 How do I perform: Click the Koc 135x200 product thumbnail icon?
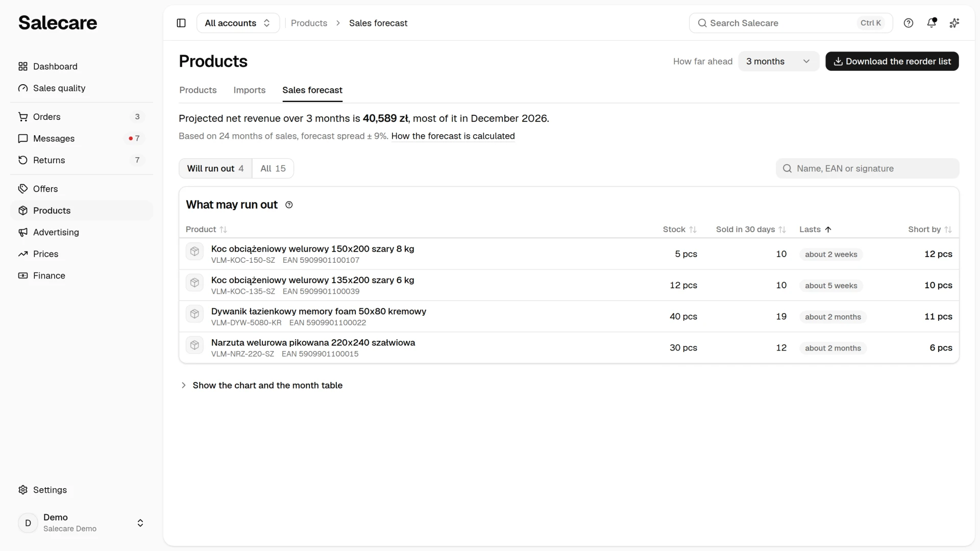pyautogui.click(x=194, y=283)
